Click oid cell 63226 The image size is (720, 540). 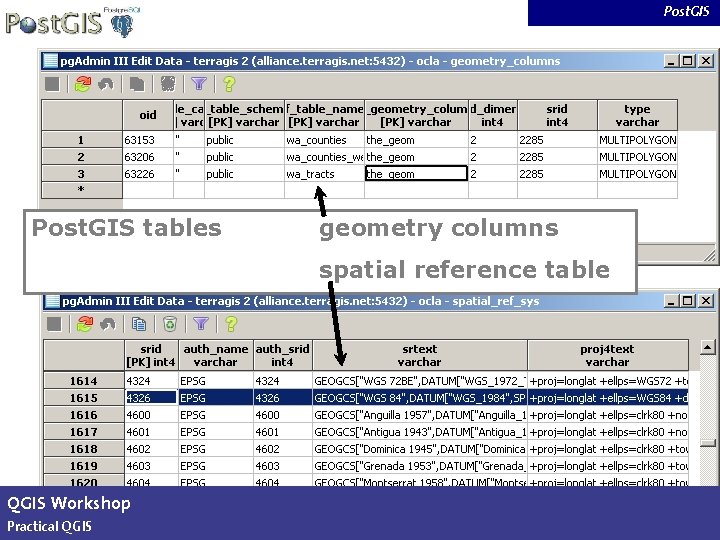[x=148, y=174]
